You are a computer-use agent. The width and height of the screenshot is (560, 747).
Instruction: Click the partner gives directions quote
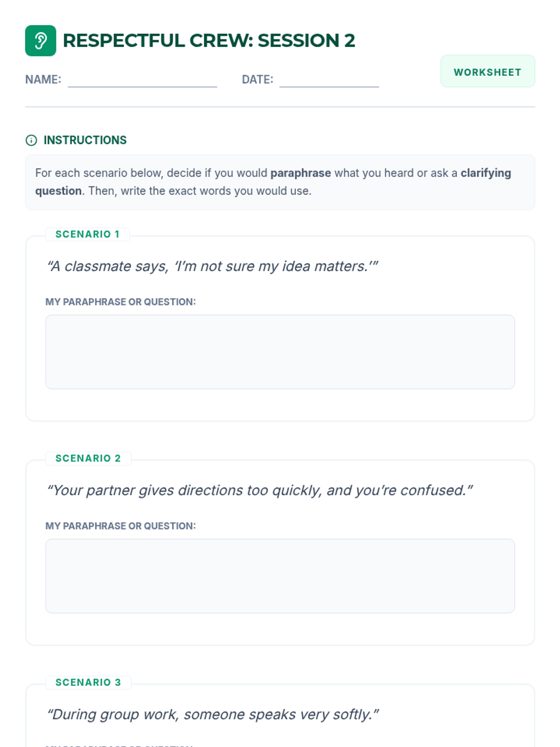[260, 490]
